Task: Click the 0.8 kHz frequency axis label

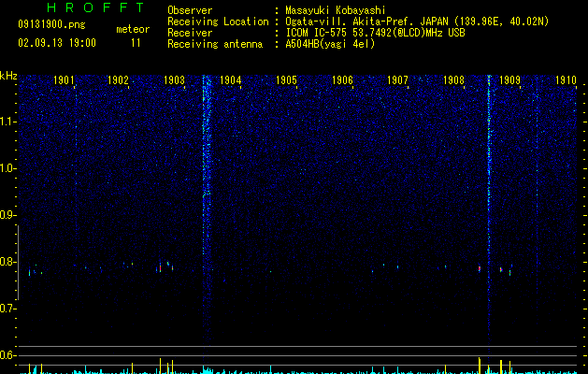Action: (7, 262)
